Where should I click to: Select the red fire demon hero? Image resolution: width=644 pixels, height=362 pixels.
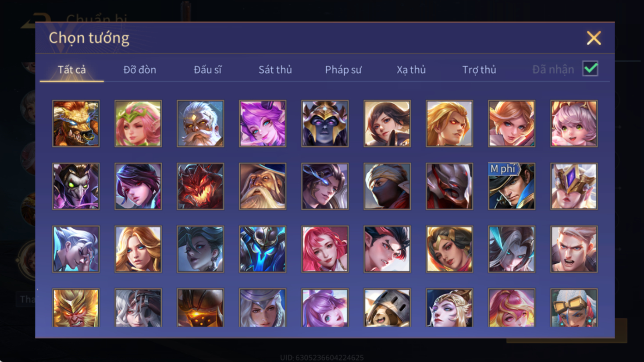[x=200, y=186]
